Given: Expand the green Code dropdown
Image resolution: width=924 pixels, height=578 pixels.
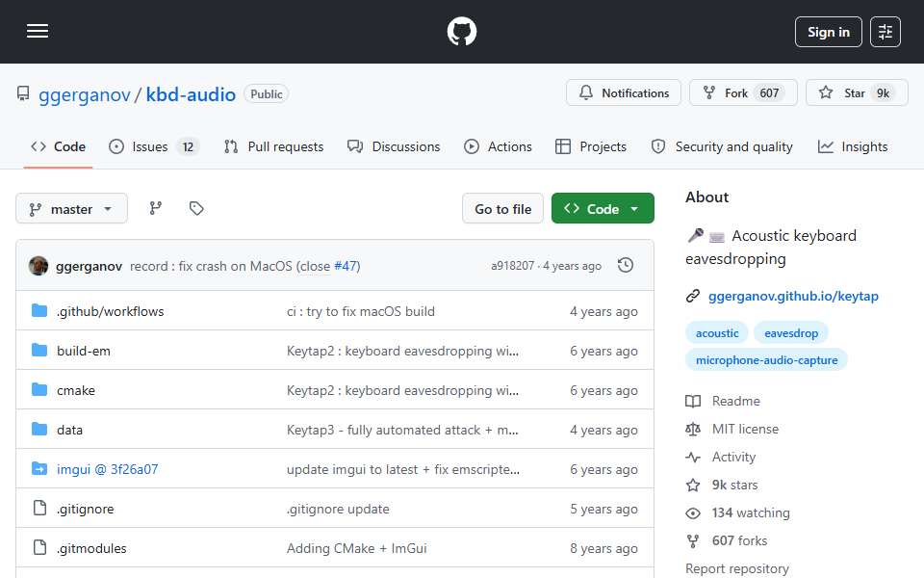Looking at the screenshot, I should pos(603,209).
